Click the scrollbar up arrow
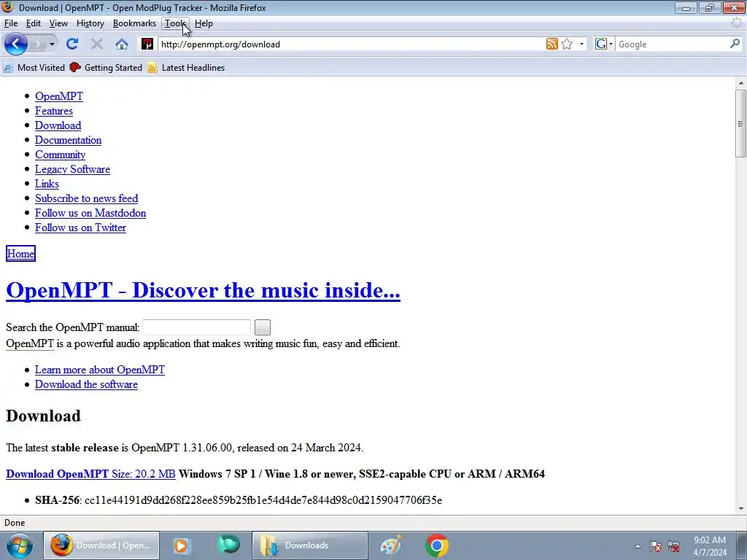 click(x=741, y=83)
